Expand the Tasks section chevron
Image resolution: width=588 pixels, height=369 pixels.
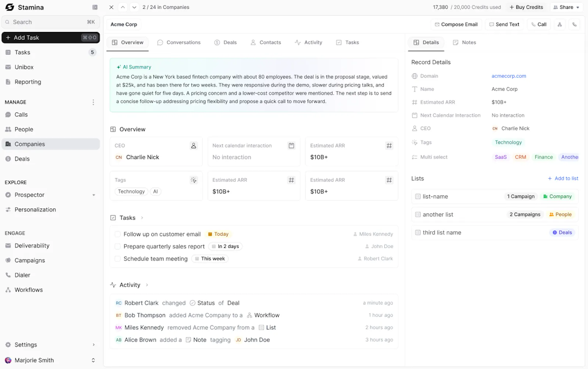[142, 218]
